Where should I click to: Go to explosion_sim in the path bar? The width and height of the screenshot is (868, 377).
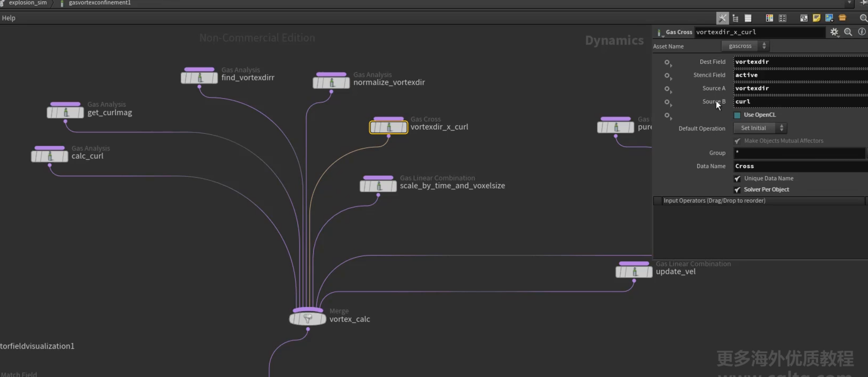tap(28, 3)
